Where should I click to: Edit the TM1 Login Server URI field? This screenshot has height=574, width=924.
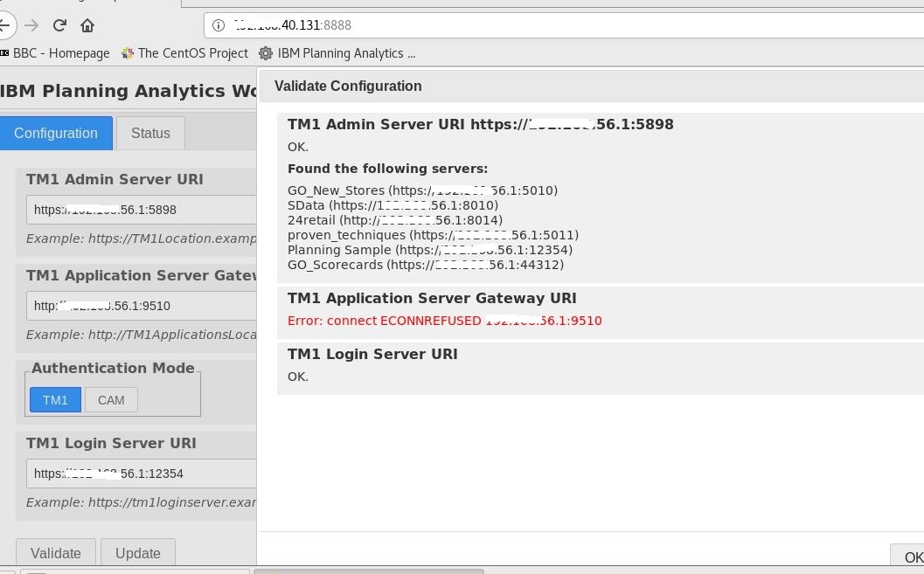click(142, 474)
